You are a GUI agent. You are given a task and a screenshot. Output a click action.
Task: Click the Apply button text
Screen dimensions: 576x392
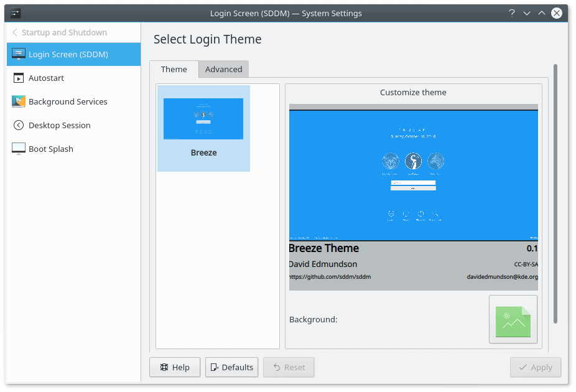pyautogui.click(x=541, y=367)
